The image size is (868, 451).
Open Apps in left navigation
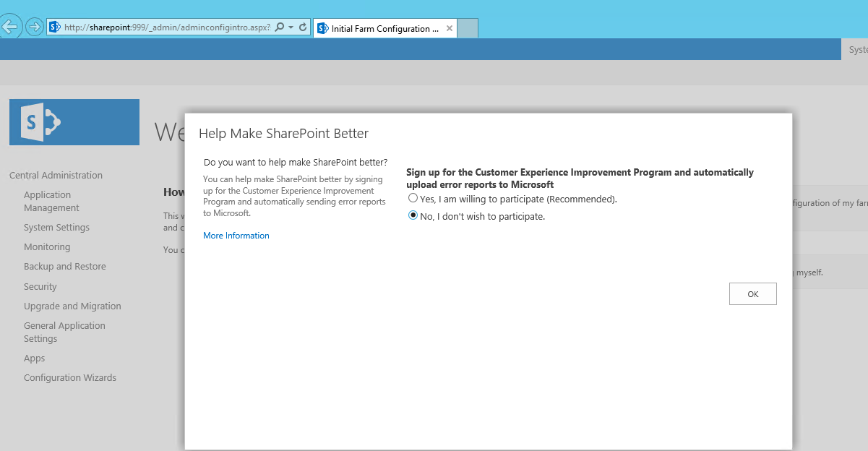click(x=34, y=358)
